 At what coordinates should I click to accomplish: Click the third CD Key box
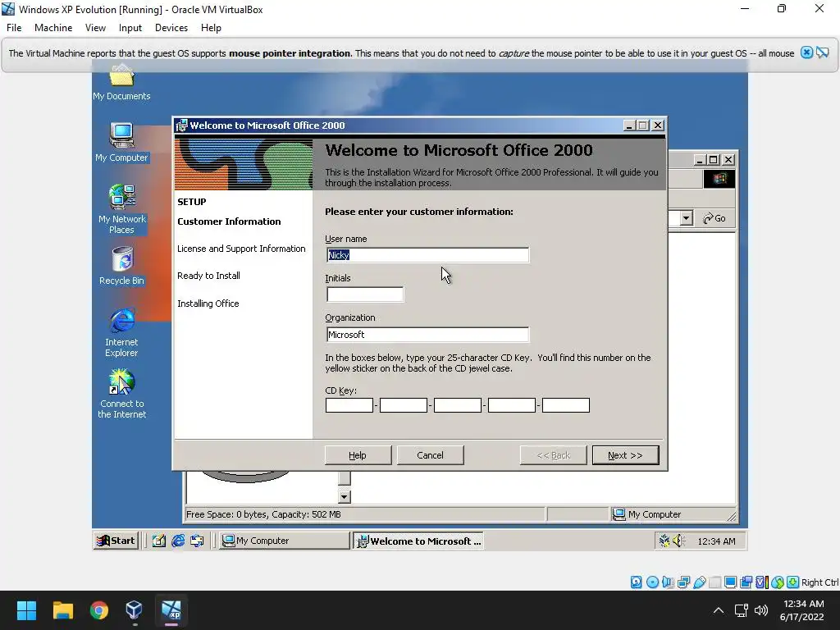458,405
